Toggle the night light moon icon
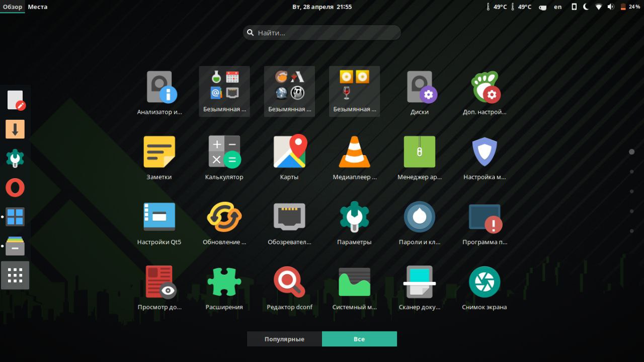644x362 pixels. coord(586,7)
